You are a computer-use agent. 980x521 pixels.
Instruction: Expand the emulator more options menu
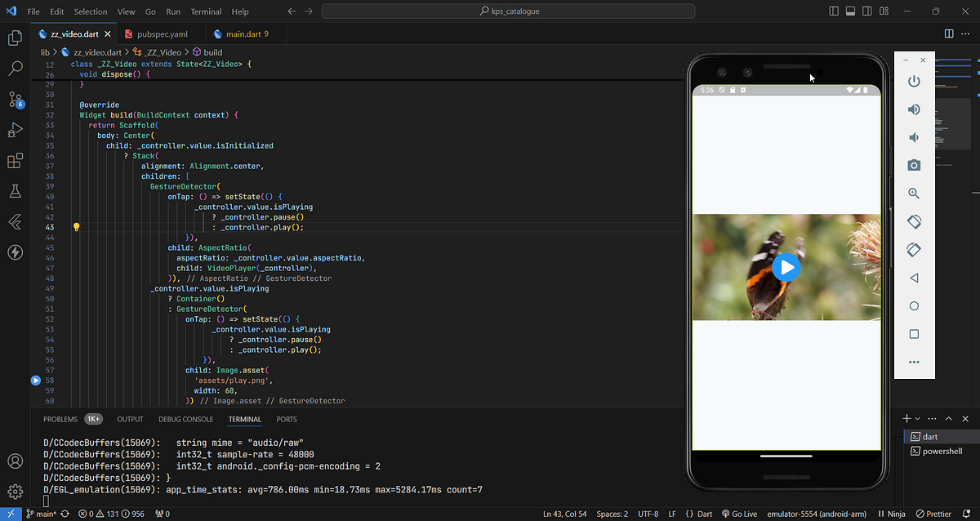[914, 362]
